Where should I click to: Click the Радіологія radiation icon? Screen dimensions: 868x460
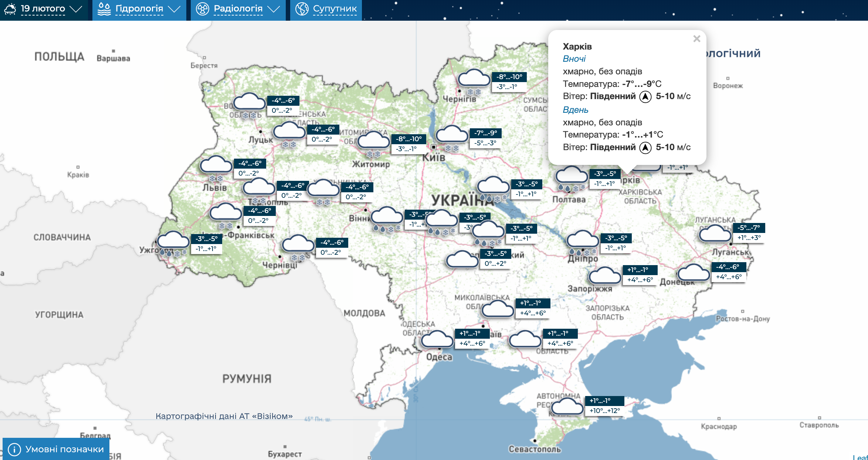[x=202, y=9]
